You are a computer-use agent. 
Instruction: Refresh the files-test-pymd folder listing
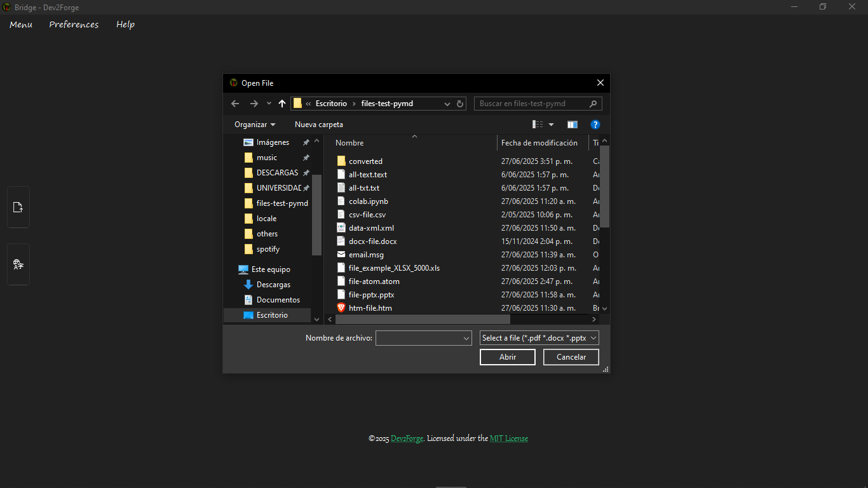tap(460, 104)
